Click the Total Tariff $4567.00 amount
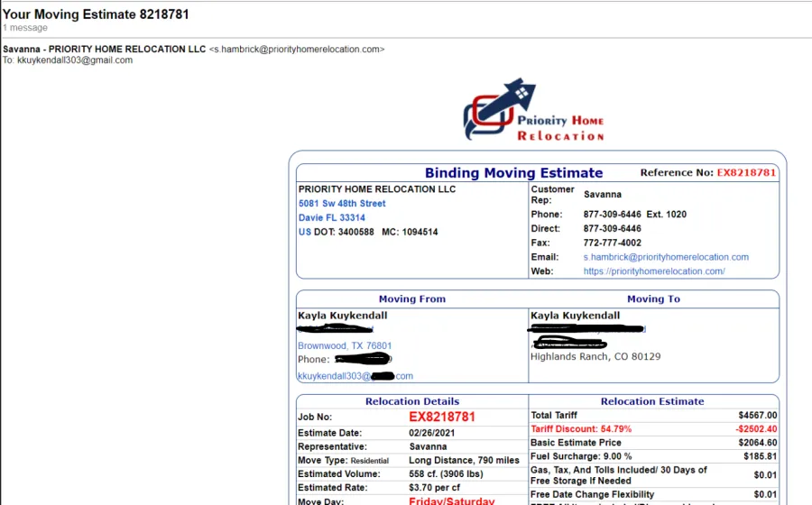This screenshot has height=505, width=812. coord(758,416)
